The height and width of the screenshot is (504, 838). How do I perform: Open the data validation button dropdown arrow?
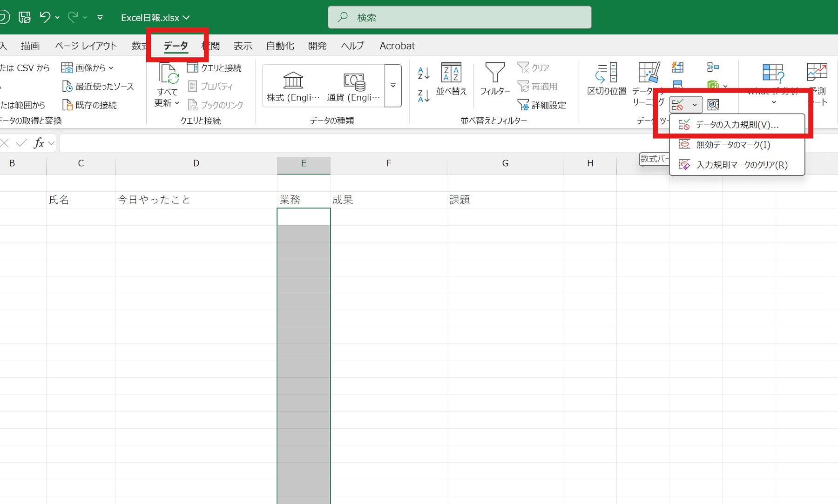(x=695, y=105)
